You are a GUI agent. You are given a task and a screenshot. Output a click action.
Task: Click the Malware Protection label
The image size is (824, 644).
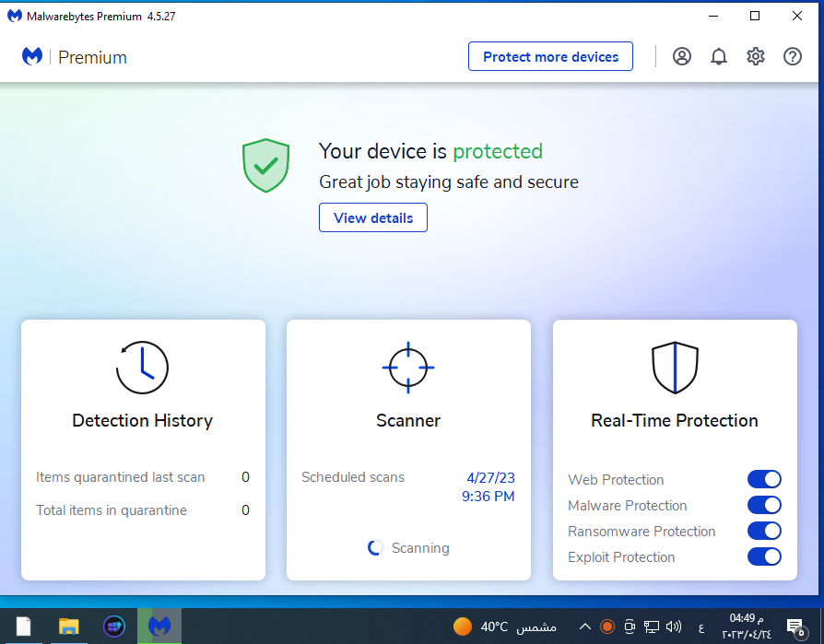tap(628, 505)
